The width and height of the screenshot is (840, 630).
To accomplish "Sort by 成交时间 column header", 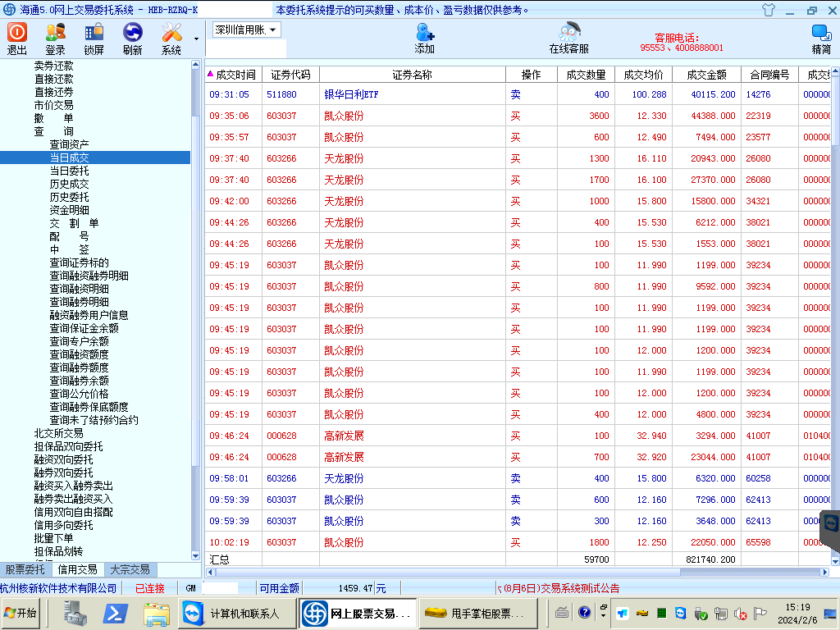I will 235,75.
